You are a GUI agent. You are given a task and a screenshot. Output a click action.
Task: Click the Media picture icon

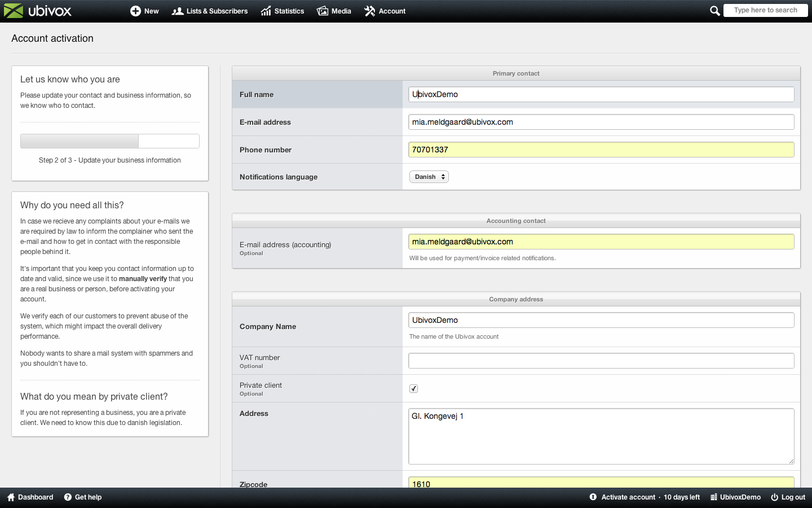pos(323,11)
